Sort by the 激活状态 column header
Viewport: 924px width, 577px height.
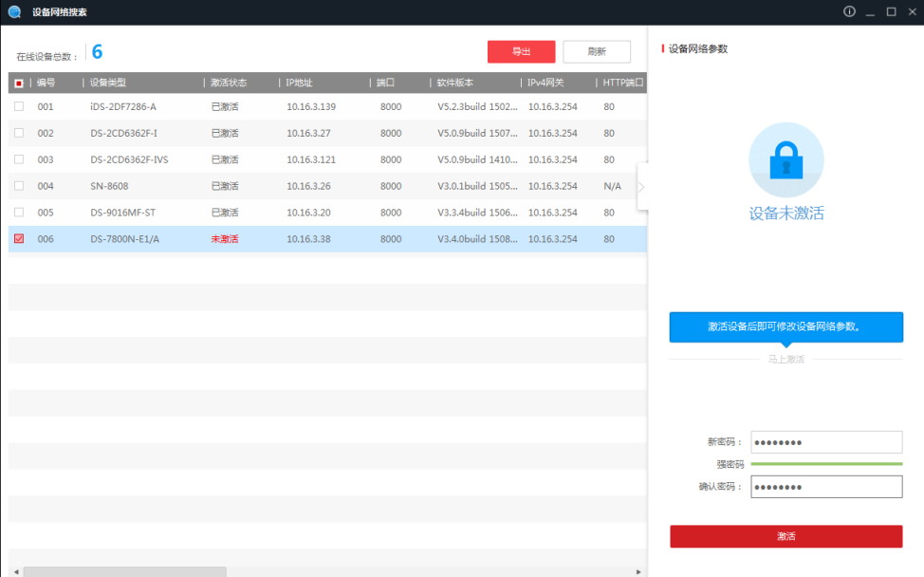tap(229, 84)
